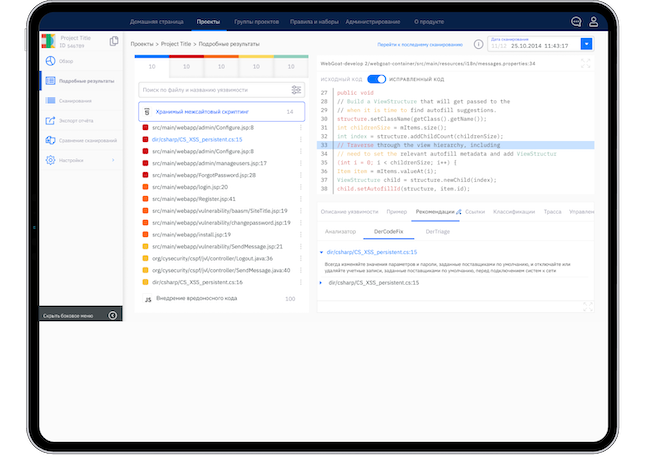Image resolution: width=650 pixels, height=469 pixels.
Task: Follow the Перейти к последнему сканированию link
Action: coord(420,44)
